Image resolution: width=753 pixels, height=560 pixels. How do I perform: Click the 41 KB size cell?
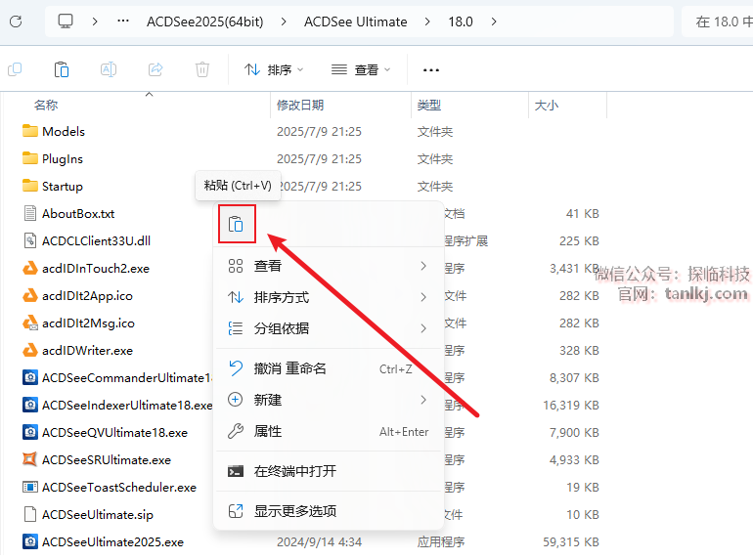tap(583, 213)
